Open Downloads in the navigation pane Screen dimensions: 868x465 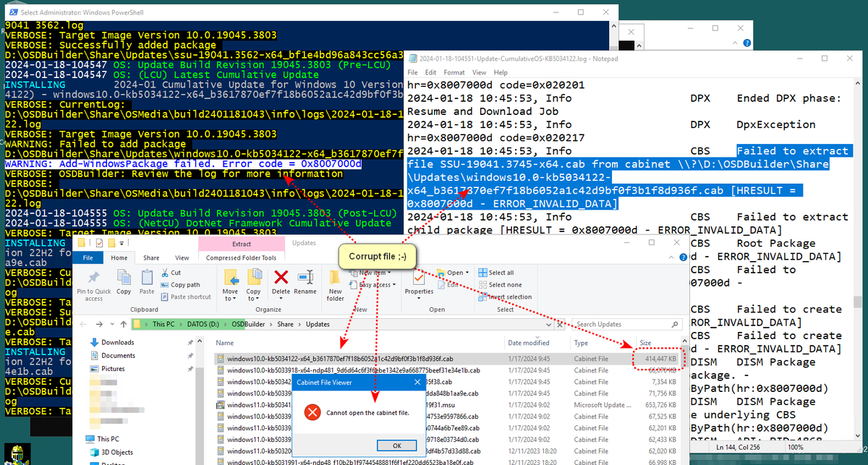pos(117,342)
